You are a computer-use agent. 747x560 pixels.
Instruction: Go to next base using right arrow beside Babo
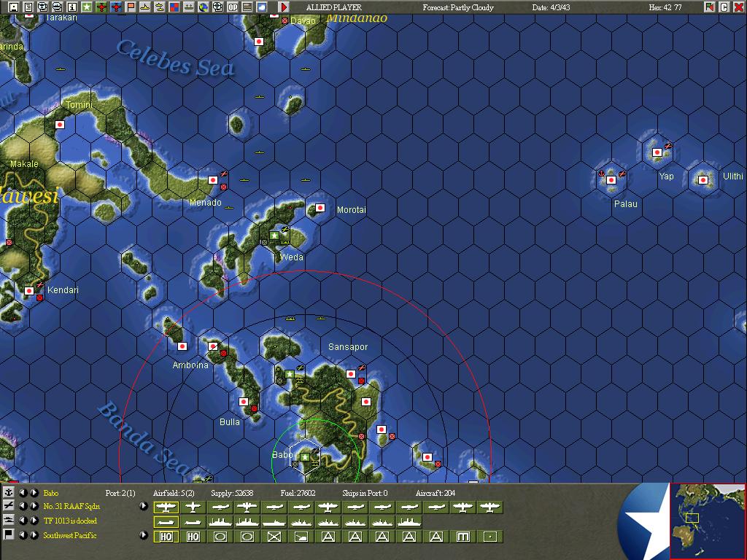[34, 492]
